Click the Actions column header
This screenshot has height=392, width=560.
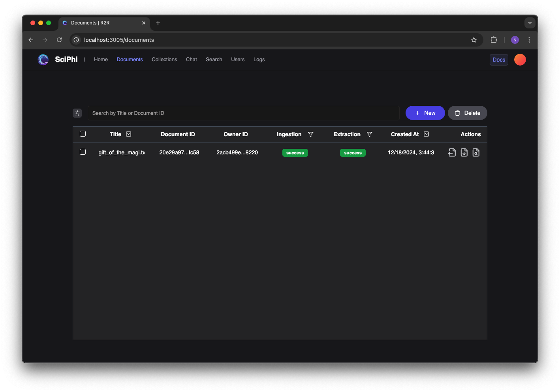pos(471,134)
